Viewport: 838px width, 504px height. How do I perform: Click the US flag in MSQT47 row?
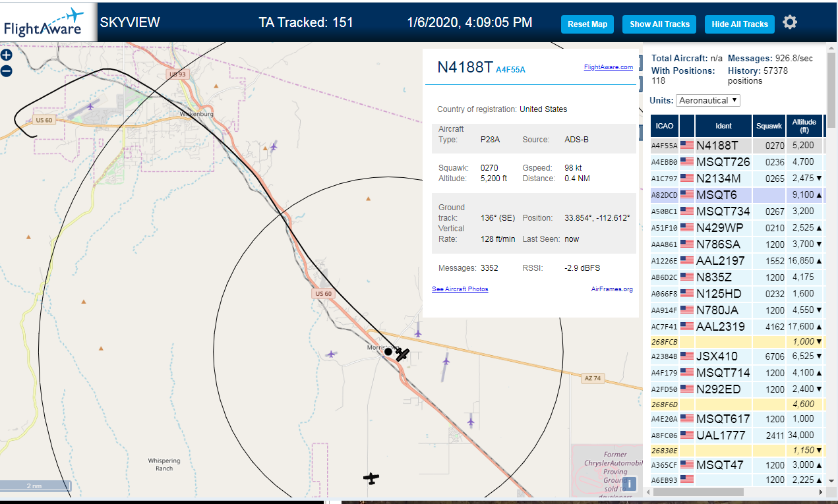point(687,465)
